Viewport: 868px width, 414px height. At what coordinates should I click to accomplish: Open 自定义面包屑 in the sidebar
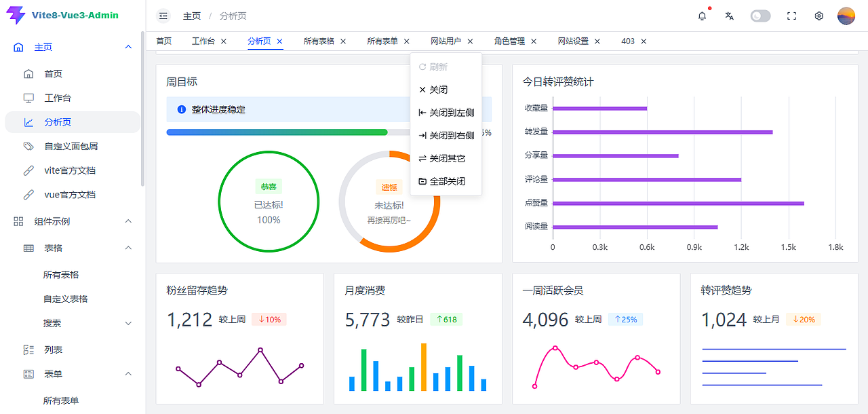point(71,146)
